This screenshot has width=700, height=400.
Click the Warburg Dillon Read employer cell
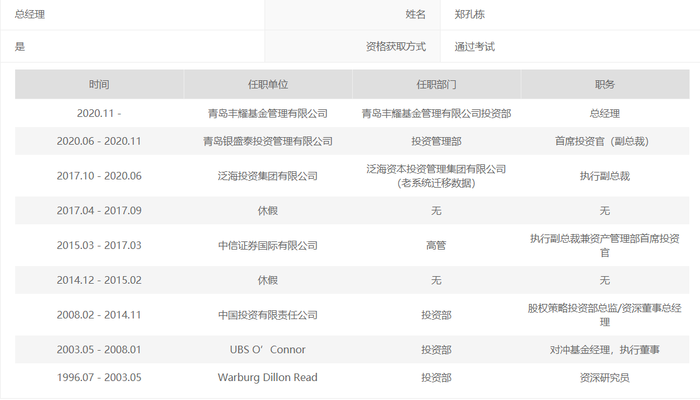268,377
